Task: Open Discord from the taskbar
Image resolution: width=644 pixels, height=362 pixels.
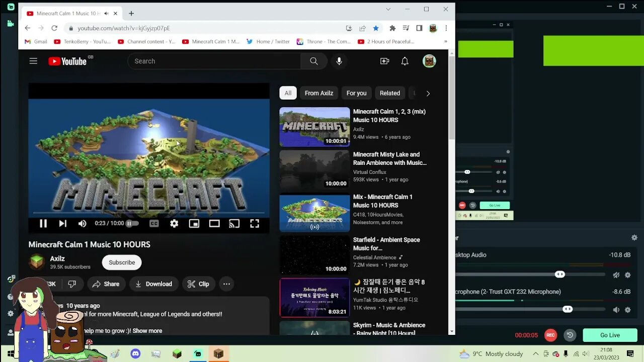Action: click(135, 354)
